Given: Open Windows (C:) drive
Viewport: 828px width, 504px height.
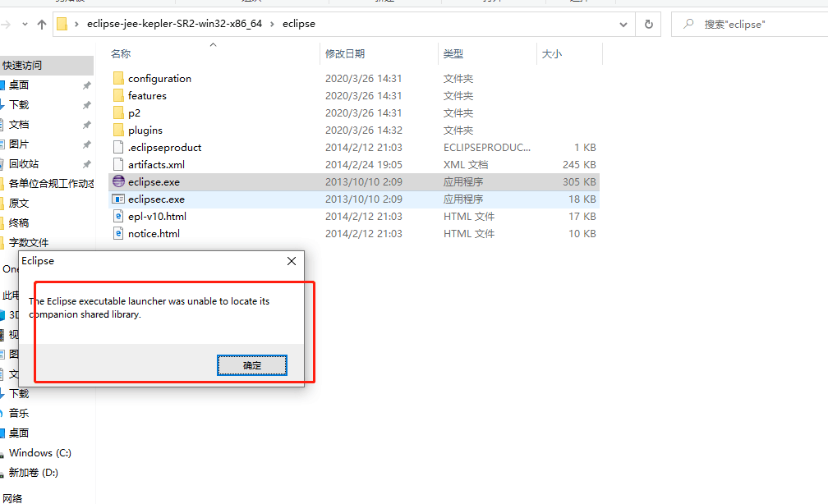Looking at the screenshot, I should 40,453.
